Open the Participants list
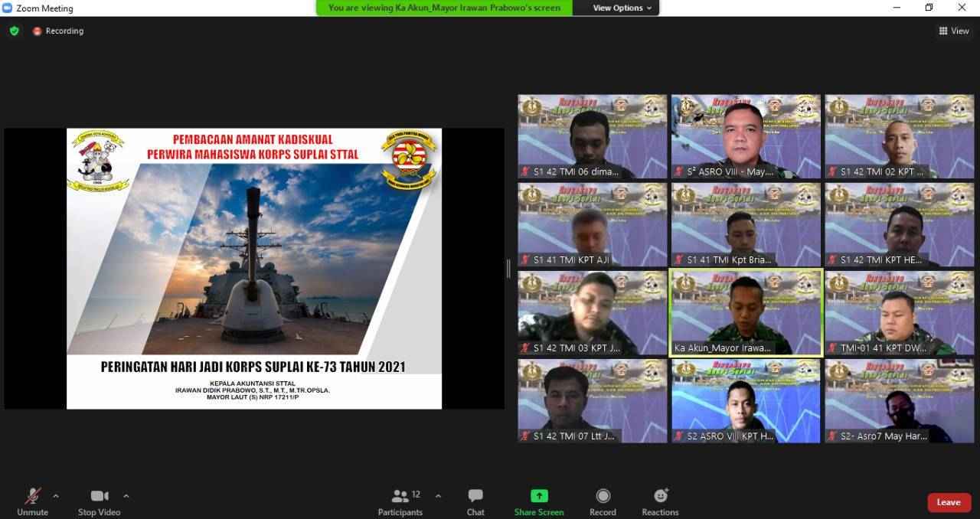The image size is (980, 519). coord(400,496)
